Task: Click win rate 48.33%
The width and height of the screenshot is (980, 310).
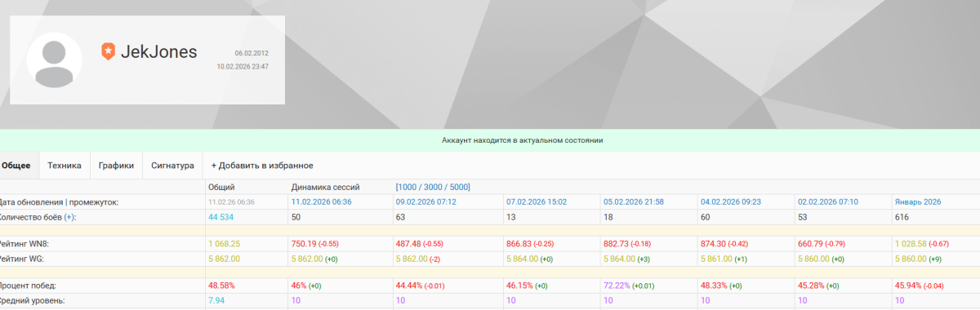Action: (713, 286)
